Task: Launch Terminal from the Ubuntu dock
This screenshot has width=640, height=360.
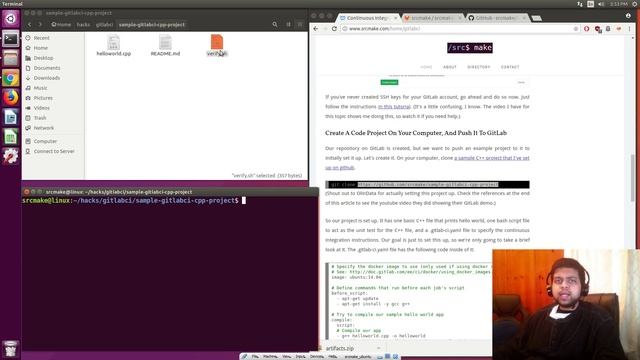Action: pos(11,39)
